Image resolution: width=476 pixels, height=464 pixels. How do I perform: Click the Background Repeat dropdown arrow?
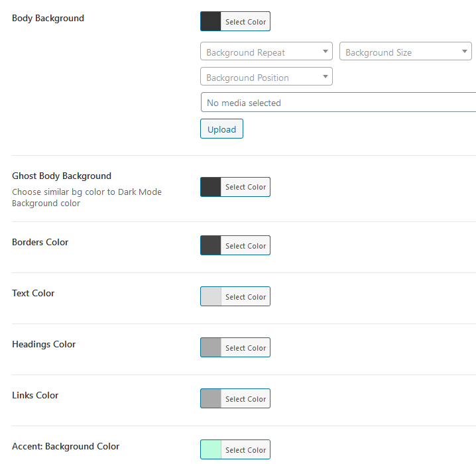(x=325, y=52)
